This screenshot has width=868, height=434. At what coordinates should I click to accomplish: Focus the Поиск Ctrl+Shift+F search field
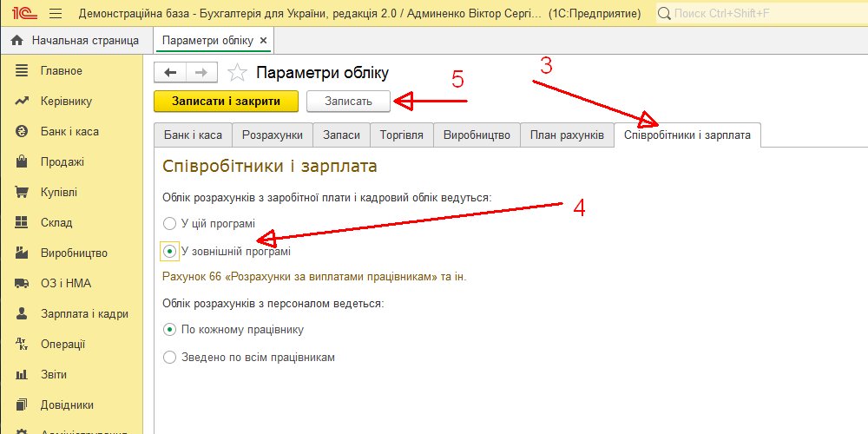click(761, 13)
